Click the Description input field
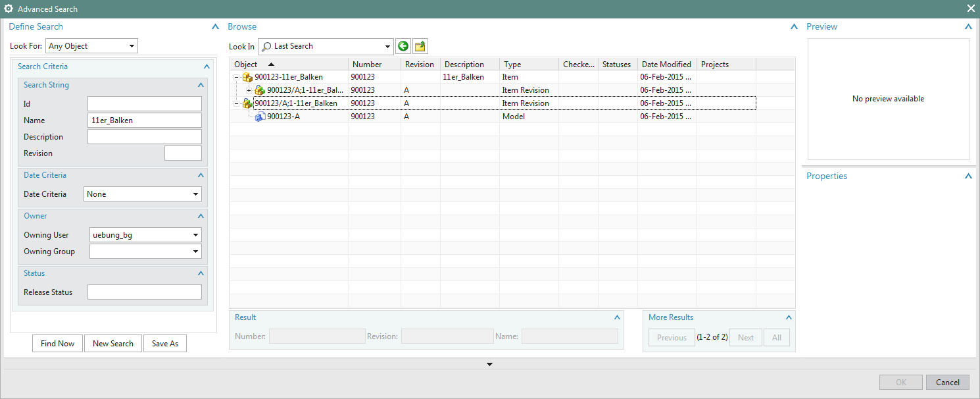 [x=145, y=137]
